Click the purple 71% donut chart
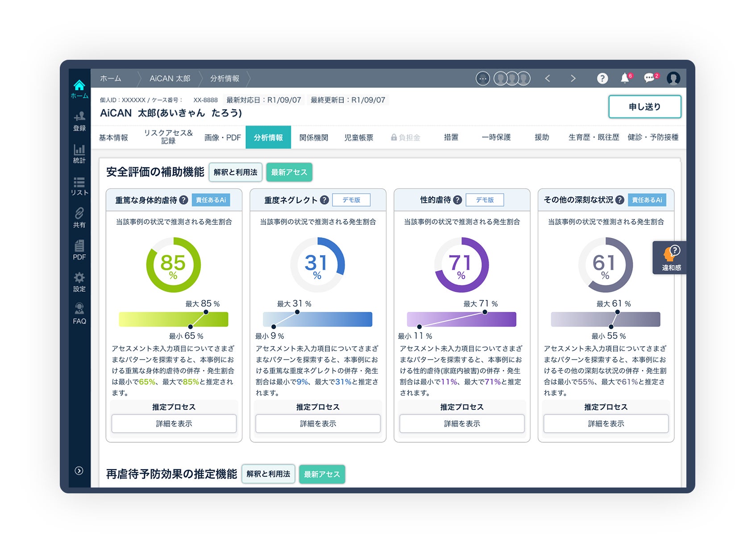 click(462, 265)
